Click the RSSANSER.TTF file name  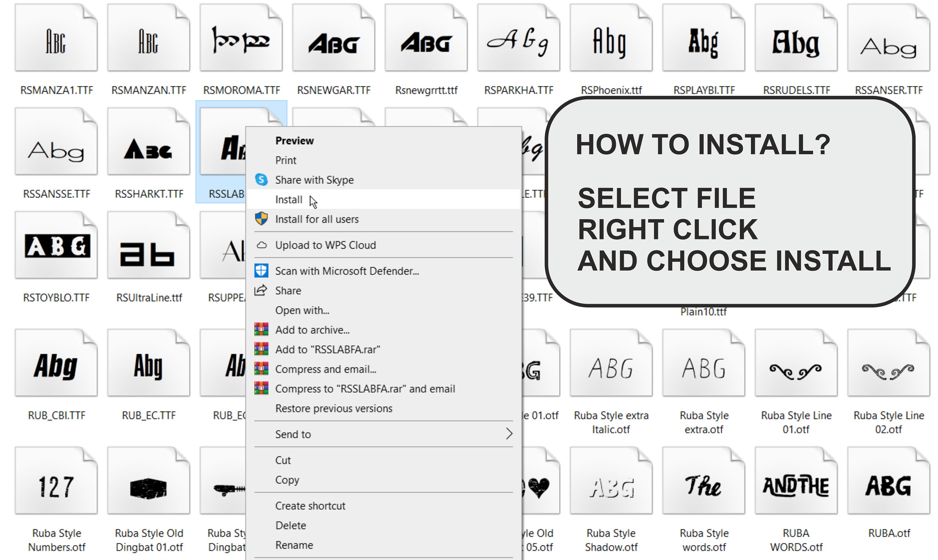click(889, 90)
